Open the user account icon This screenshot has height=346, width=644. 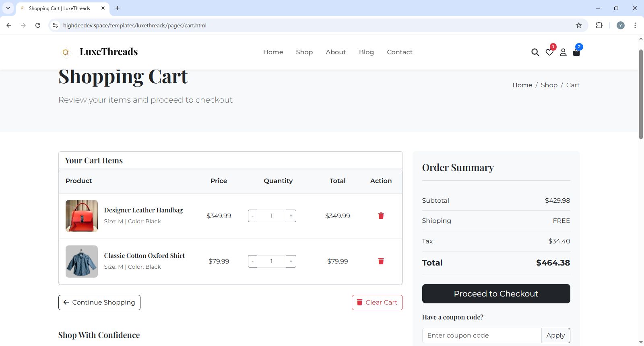563,52
